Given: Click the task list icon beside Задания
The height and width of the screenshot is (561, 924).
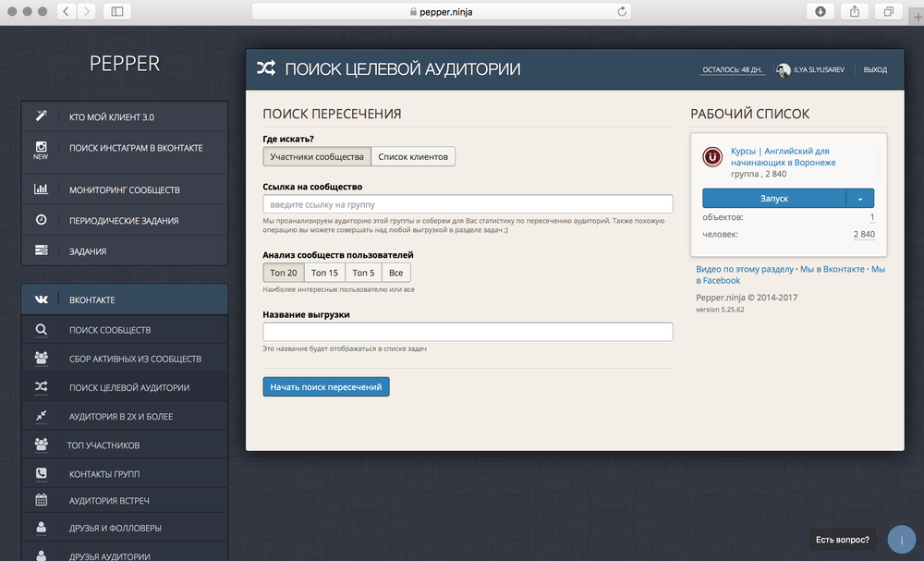Looking at the screenshot, I should pyautogui.click(x=42, y=250).
